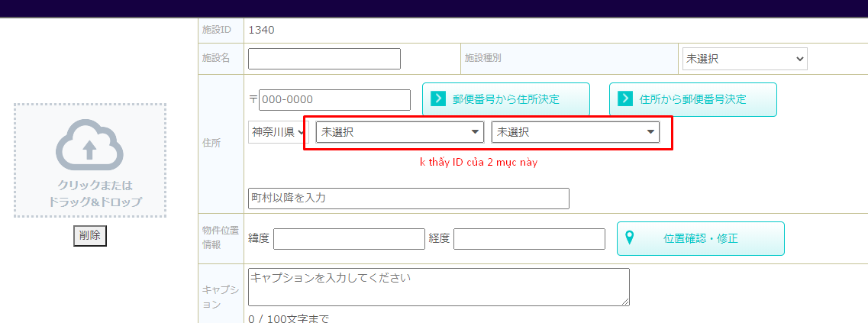
Task: Click the クリックまたはドラッグ&ドロップ upload text
Action: (89, 194)
